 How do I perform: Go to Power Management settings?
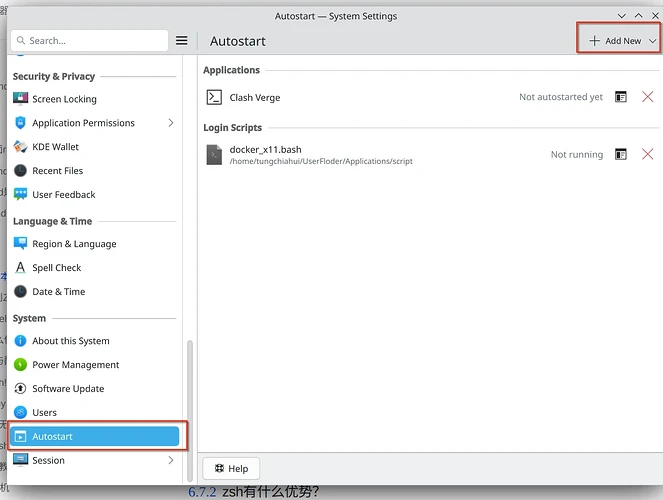click(75, 365)
